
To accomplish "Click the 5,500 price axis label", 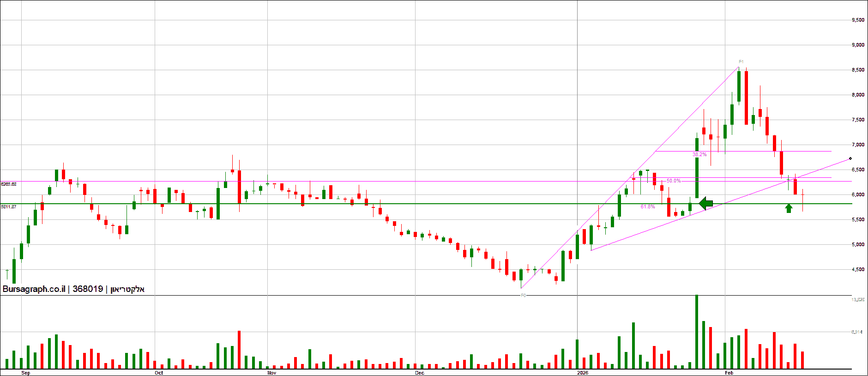I will 858,220.
